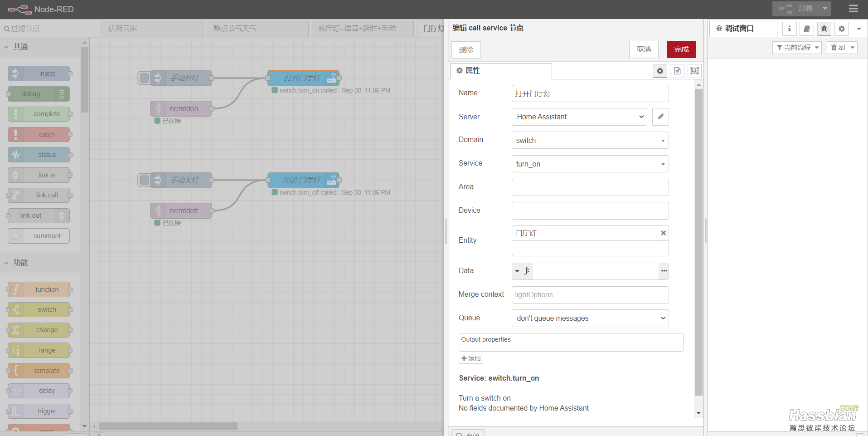
Task: Click the Name input field
Action: tap(590, 93)
